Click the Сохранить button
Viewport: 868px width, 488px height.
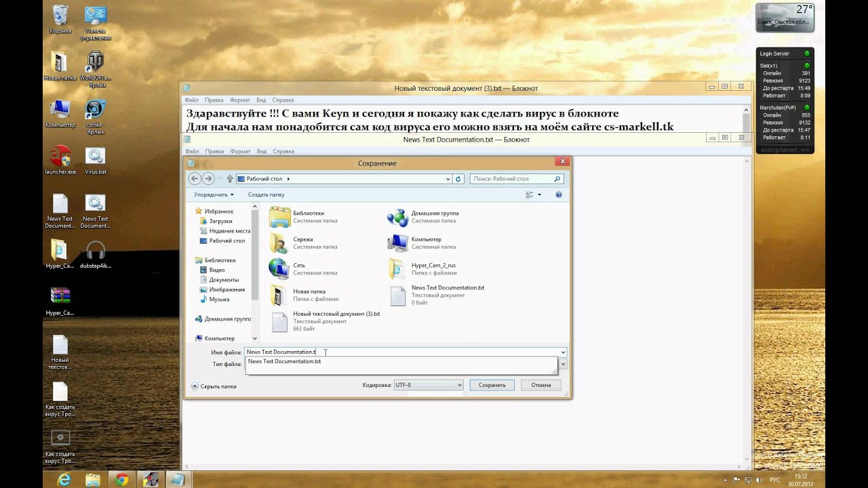[x=492, y=385]
